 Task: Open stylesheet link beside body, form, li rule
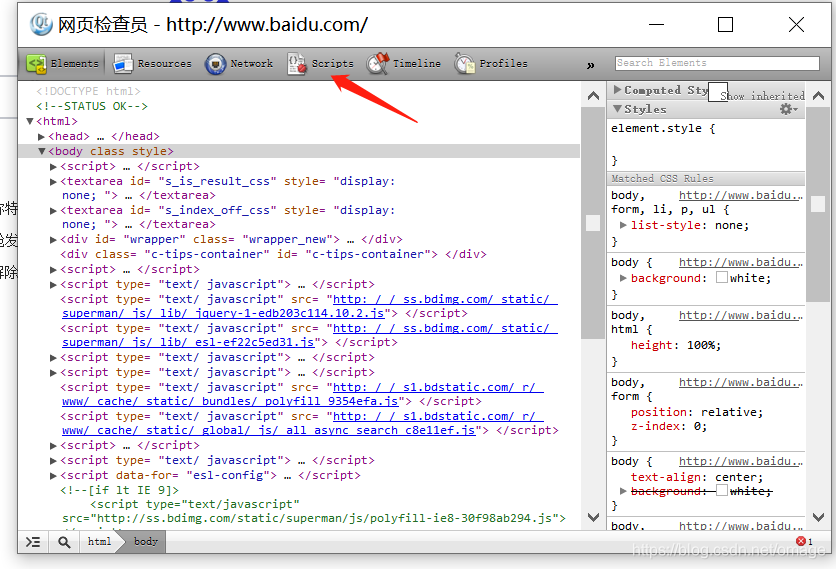coord(741,195)
